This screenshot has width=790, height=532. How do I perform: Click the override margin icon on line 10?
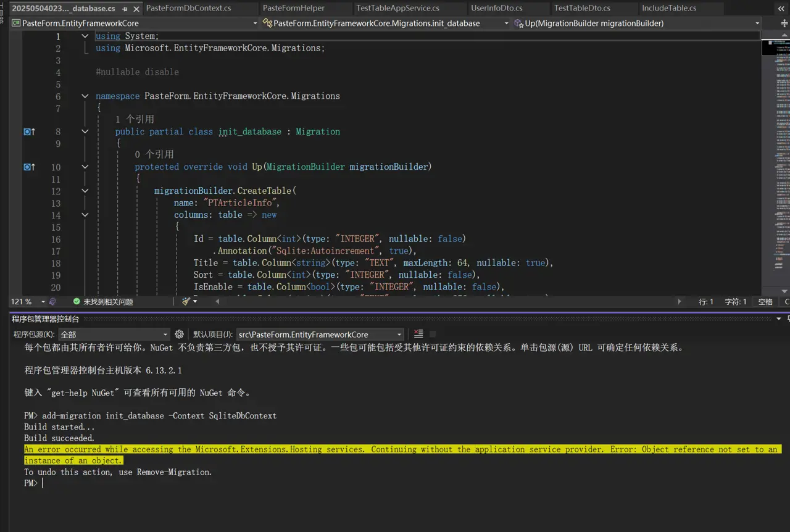point(29,167)
